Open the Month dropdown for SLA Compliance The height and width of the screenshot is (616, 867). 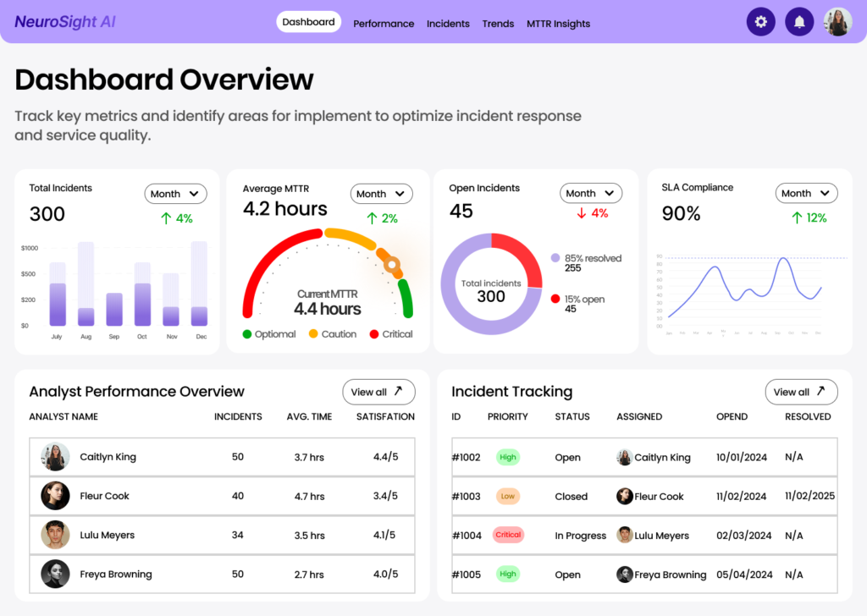[x=806, y=193]
